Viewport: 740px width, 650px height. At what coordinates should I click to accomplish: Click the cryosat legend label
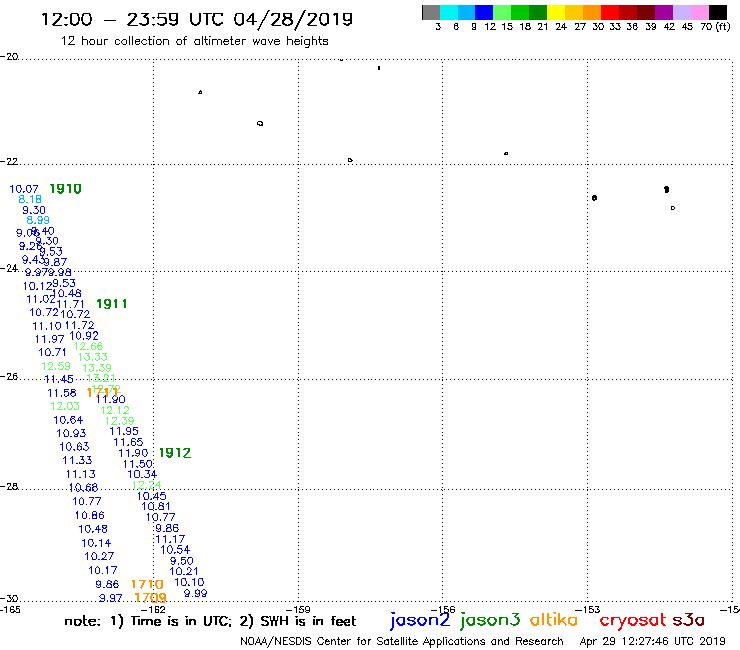(x=633, y=621)
